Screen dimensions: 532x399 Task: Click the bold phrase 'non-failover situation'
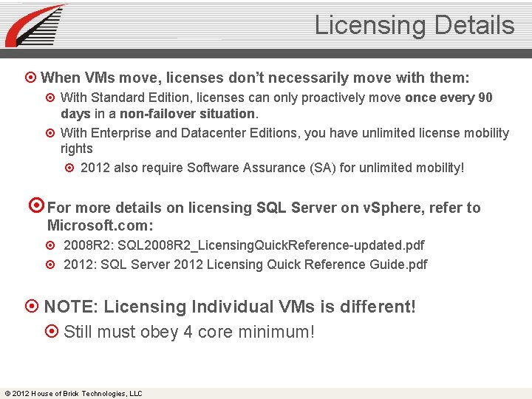187,114
